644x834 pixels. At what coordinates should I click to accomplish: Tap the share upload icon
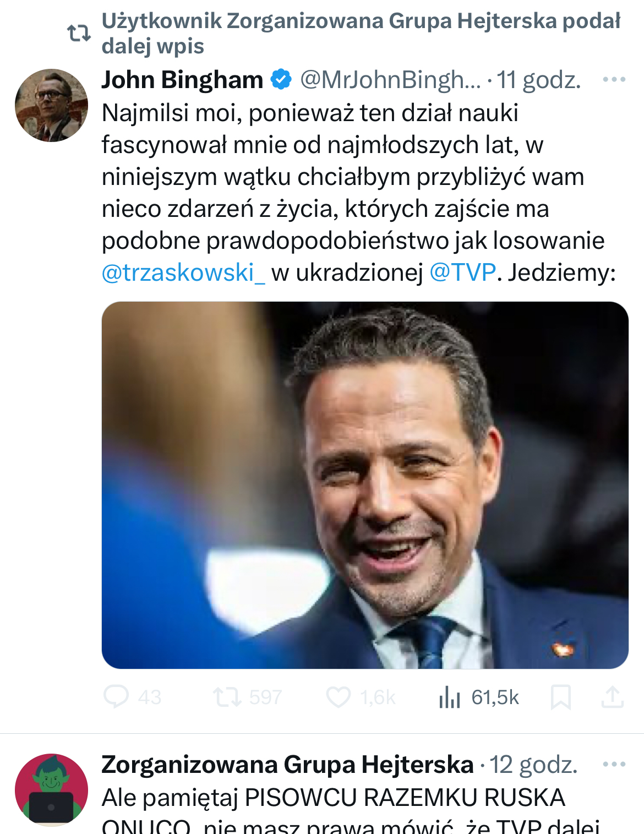tap(612, 697)
